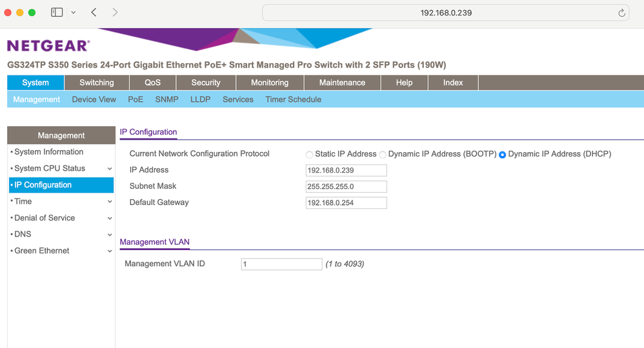Choose Dynamic IP Address (DHCP) radio button
Image resolution: width=644 pixels, height=348 pixels.
[503, 155]
